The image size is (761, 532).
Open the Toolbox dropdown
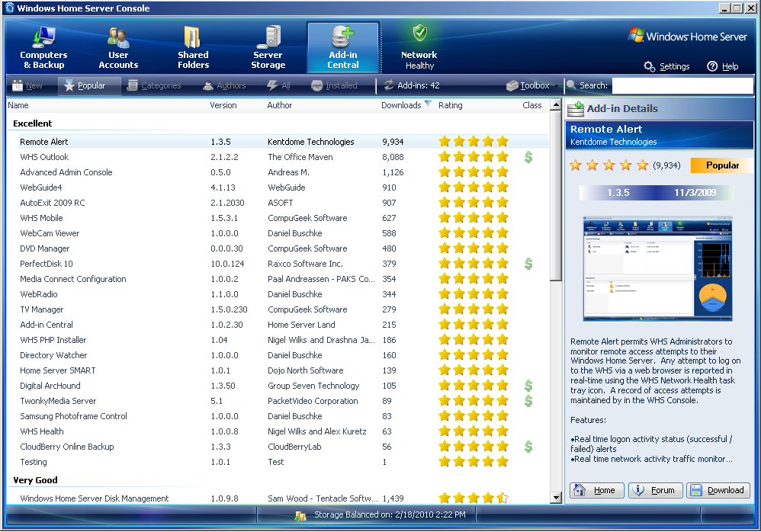click(531, 86)
